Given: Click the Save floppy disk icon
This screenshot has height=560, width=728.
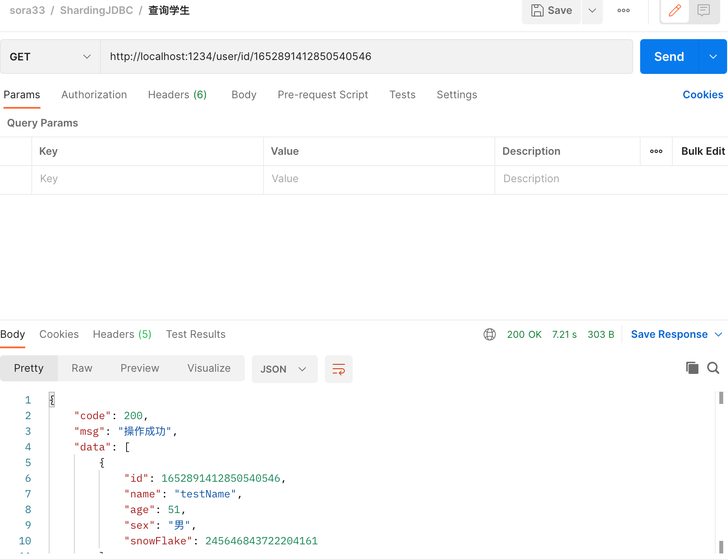Looking at the screenshot, I should click(x=538, y=10).
